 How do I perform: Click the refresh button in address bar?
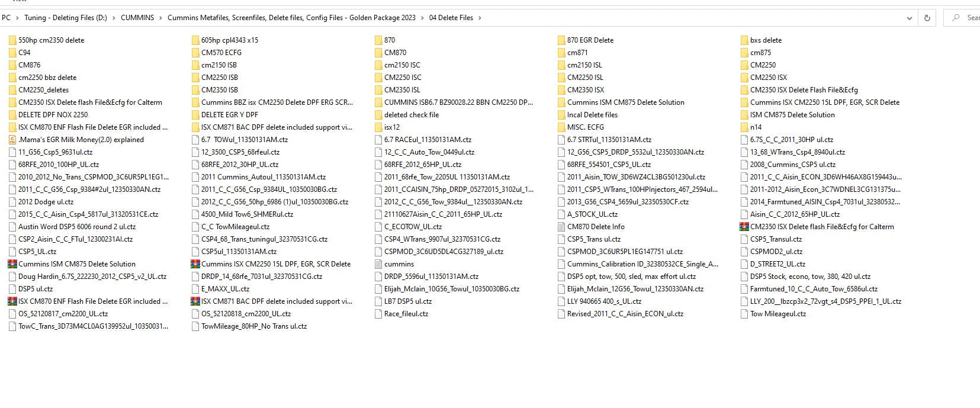pos(927,18)
